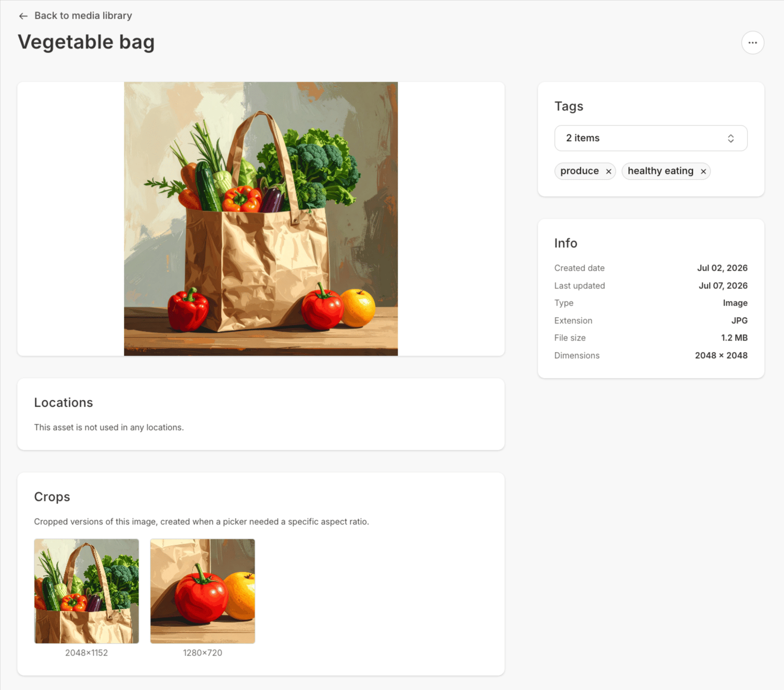Click the Last updated value Jul 07, 2026
This screenshot has width=784, height=690.
point(723,285)
